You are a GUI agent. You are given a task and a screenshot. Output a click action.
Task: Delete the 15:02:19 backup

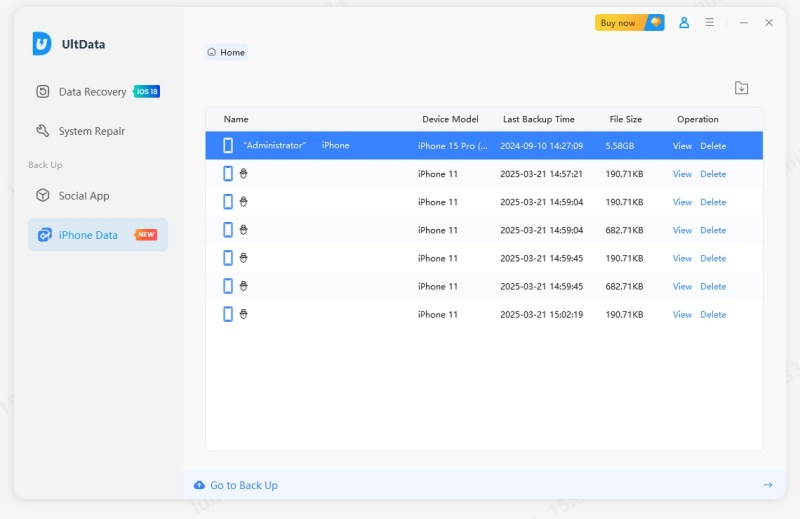click(713, 314)
